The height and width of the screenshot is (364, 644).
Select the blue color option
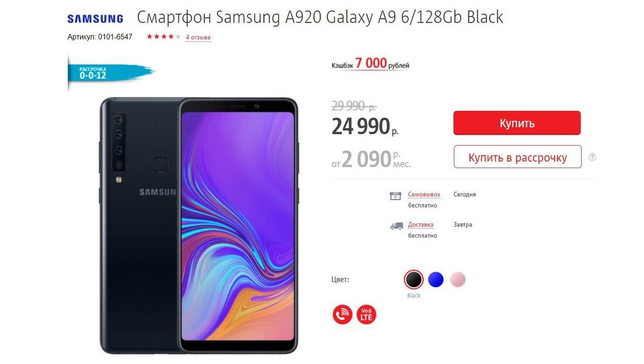pos(436,279)
